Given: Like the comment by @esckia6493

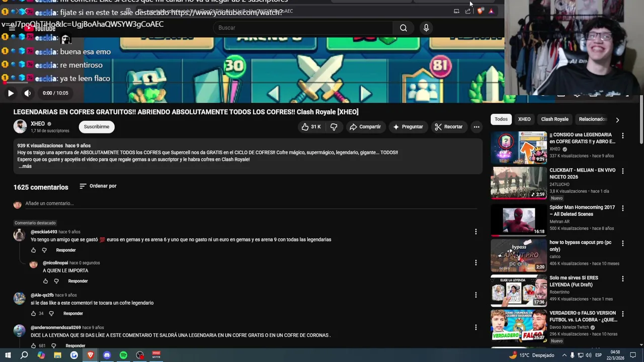Looking at the screenshot, I should point(34,250).
